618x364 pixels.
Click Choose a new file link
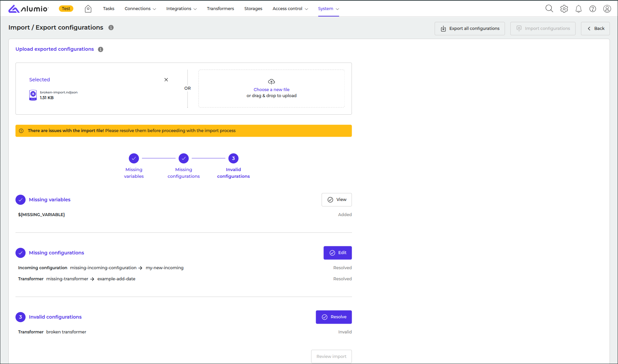(271, 90)
